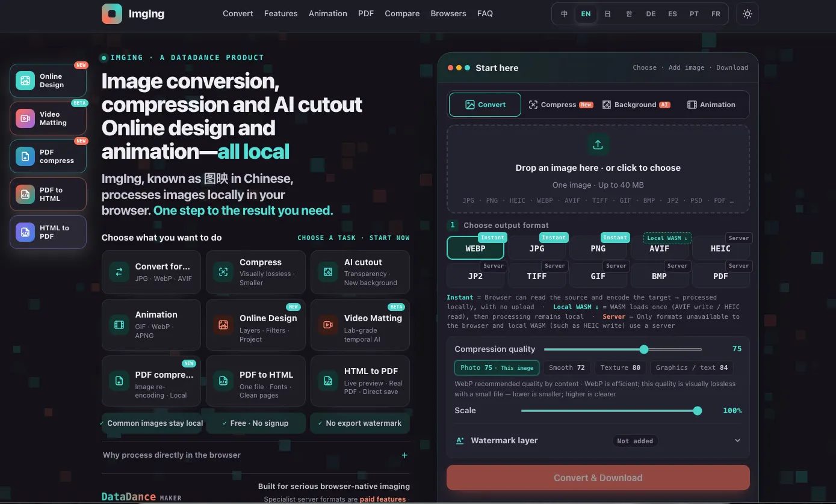Open Convert in the top navigation
836x504 pixels.
pyautogui.click(x=238, y=13)
